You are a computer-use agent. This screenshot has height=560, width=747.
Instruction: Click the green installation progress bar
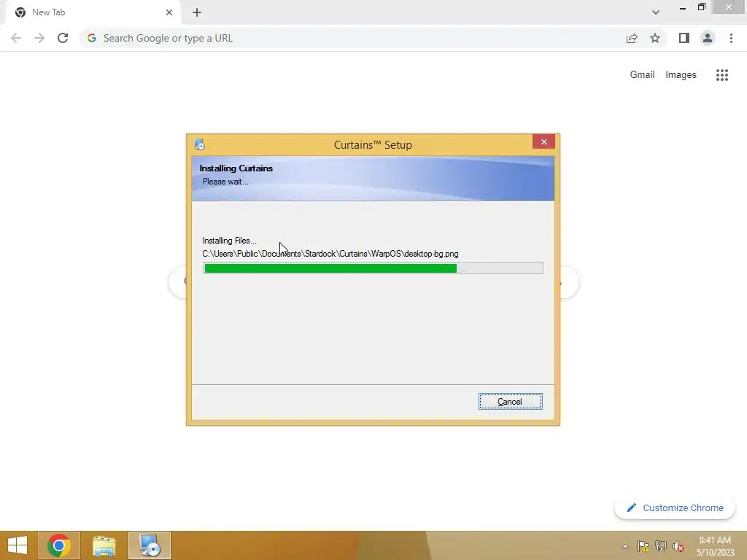point(373,268)
